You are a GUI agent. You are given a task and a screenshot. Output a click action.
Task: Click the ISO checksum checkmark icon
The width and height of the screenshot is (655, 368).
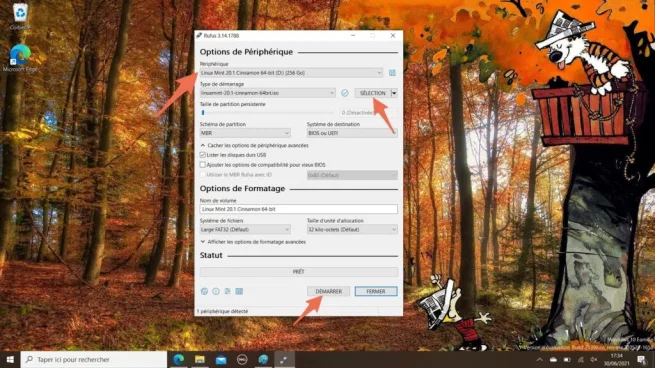pyautogui.click(x=345, y=93)
